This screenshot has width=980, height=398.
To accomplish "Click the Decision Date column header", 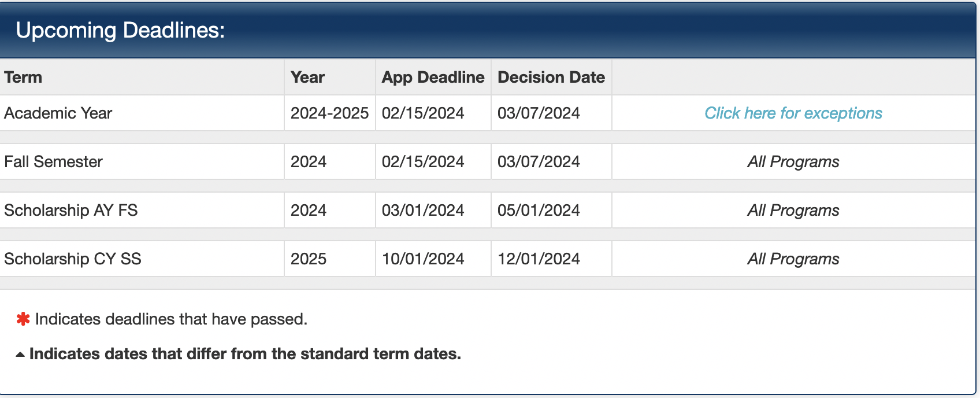I will [x=551, y=78].
